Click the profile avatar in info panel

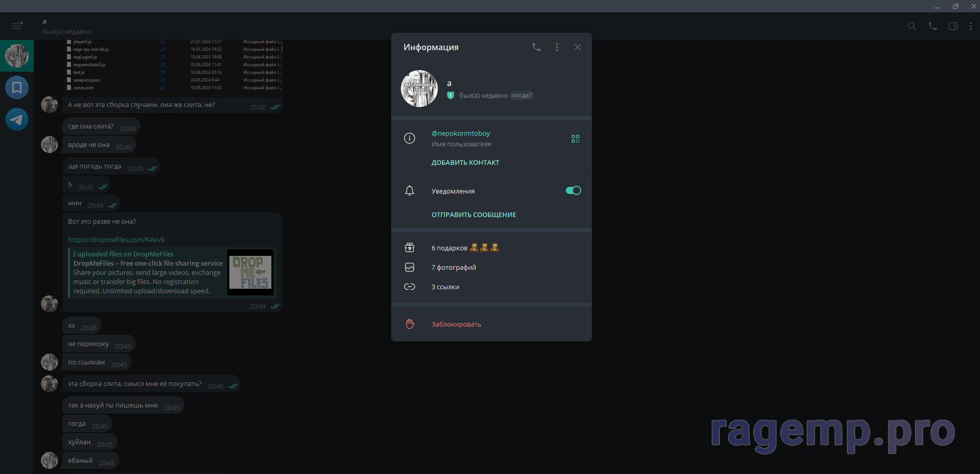(419, 89)
